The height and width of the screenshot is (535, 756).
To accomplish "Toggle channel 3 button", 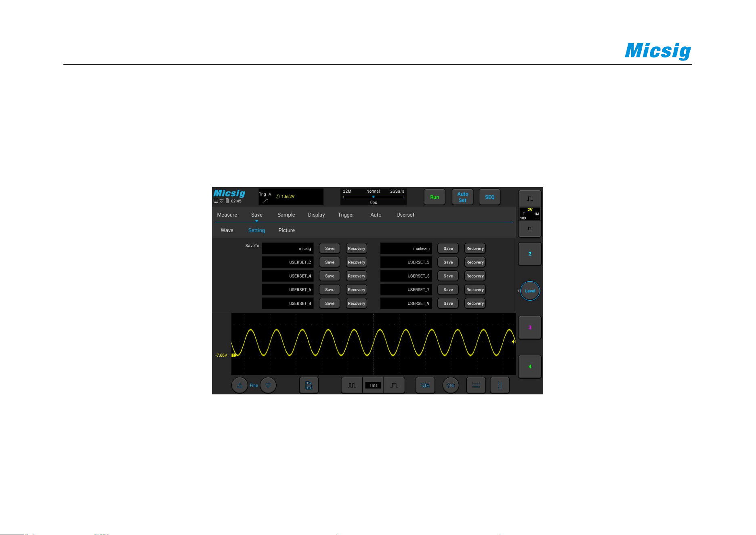I will (x=530, y=327).
